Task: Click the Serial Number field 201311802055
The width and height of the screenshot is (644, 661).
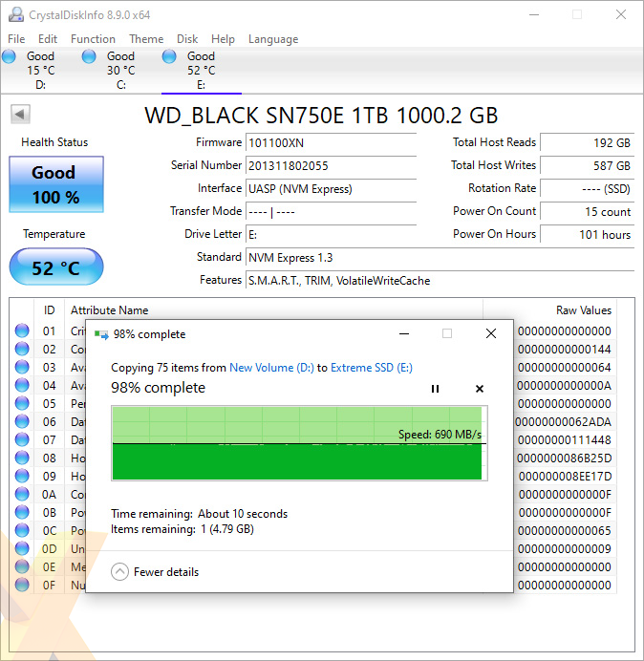Action: click(331, 165)
